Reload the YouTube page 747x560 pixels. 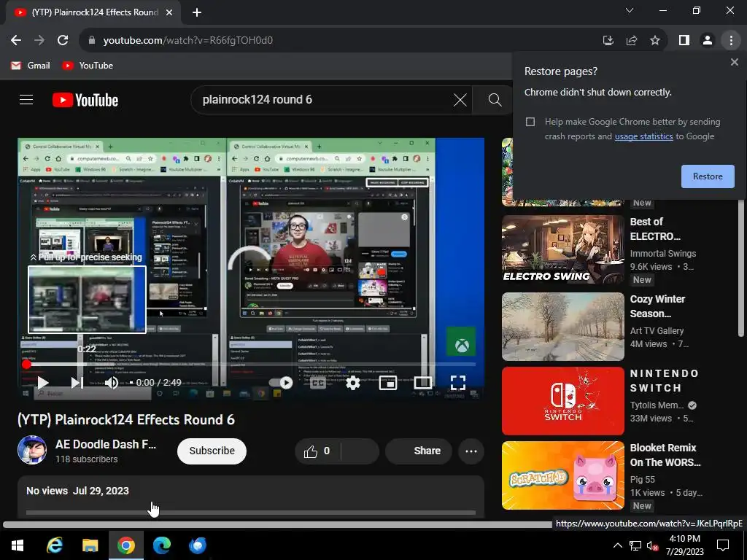tap(63, 41)
